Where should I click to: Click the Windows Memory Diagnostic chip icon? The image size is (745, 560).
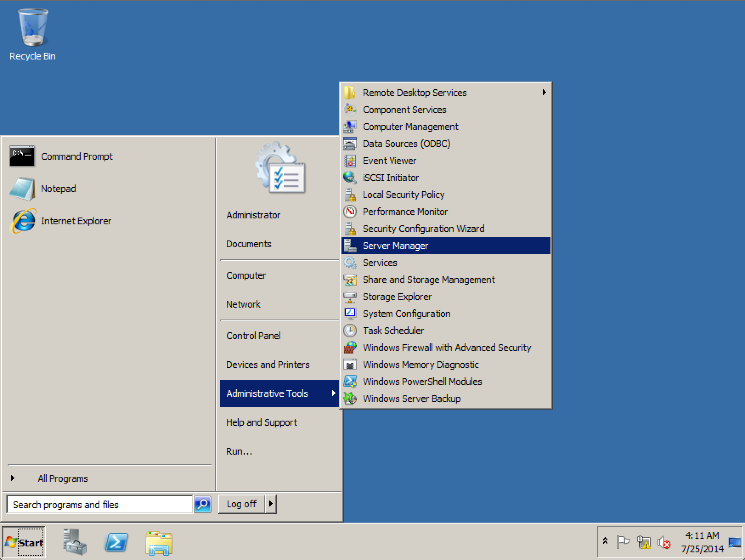[350, 365]
